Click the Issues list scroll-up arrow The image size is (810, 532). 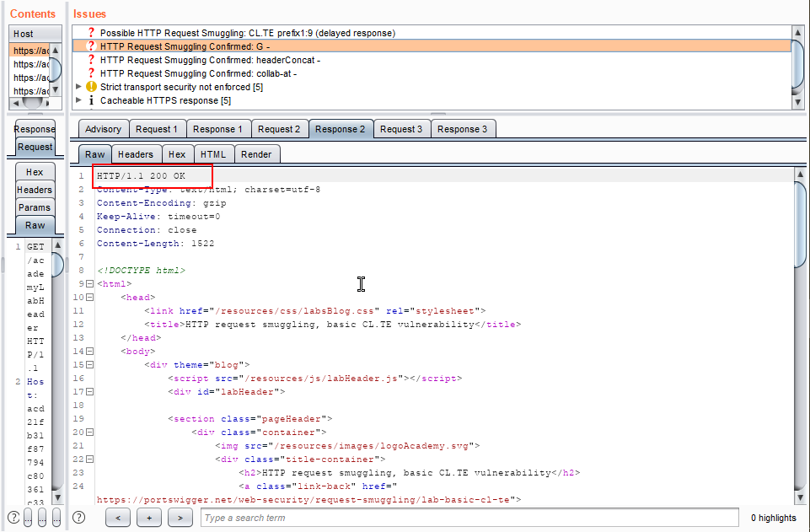(x=798, y=32)
